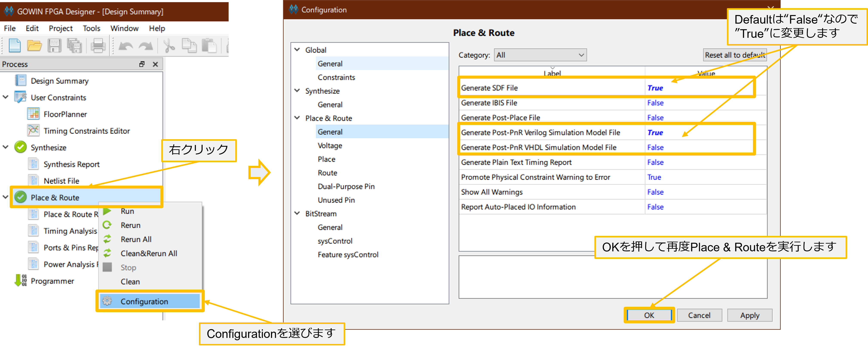This screenshot has width=868, height=348.
Task: Select Unused Pin settings
Action: click(336, 200)
